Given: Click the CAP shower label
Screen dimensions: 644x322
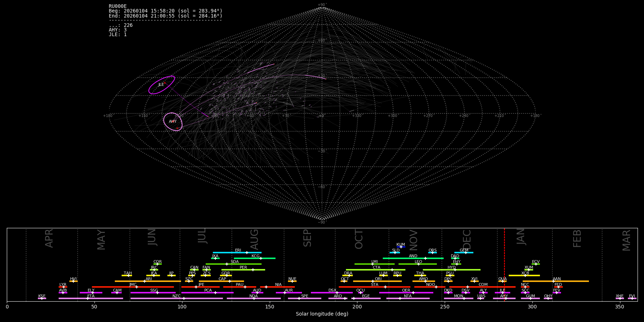Looking at the screenshot, I should pyautogui.click(x=222, y=279).
